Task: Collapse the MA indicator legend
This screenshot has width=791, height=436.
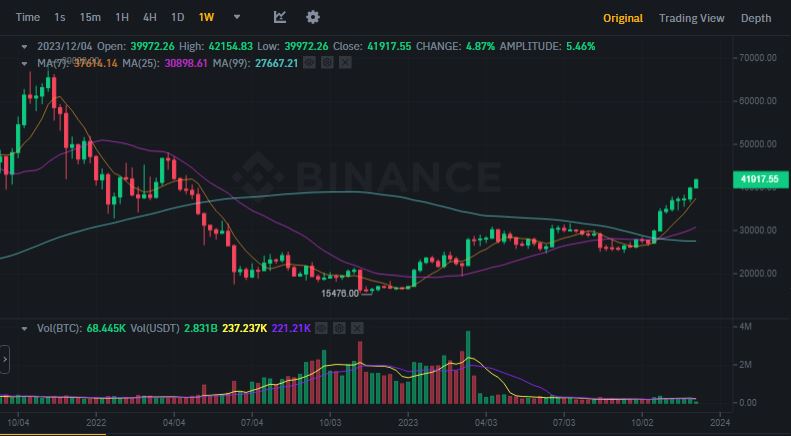Action: [26, 63]
